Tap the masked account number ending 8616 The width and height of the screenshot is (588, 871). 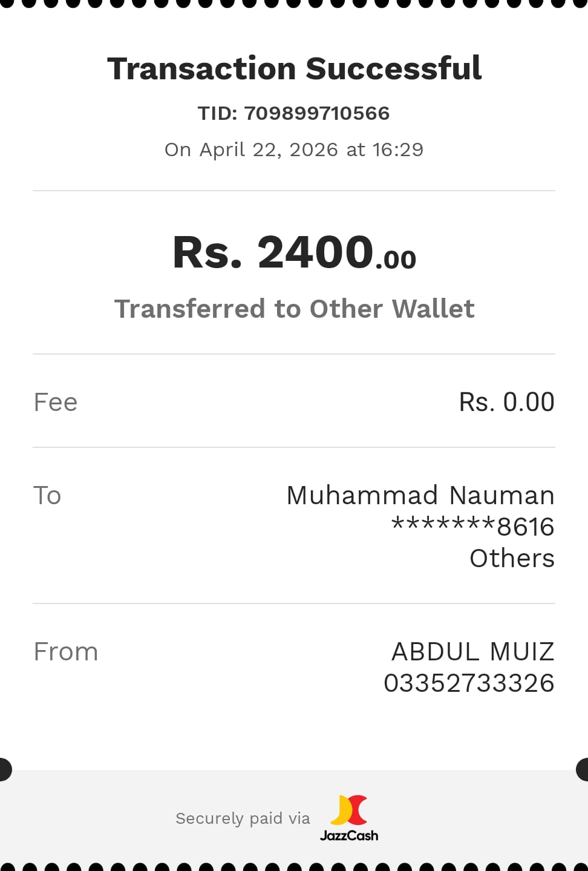(x=472, y=527)
